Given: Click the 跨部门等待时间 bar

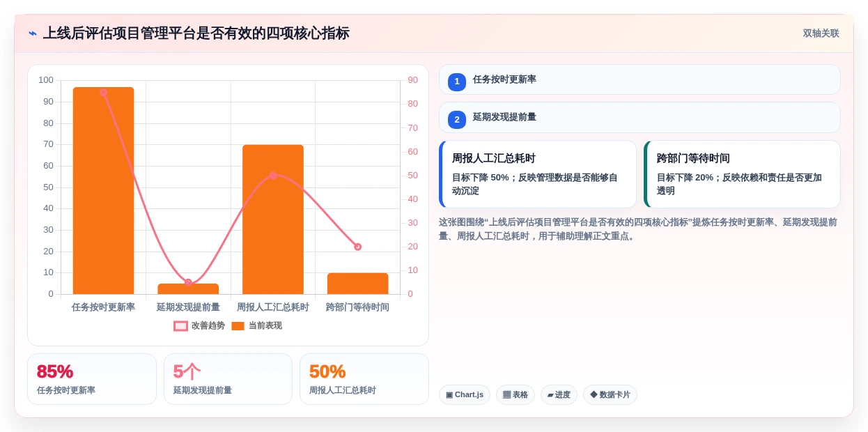Looking at the screenshot, I should click(357, 284).
